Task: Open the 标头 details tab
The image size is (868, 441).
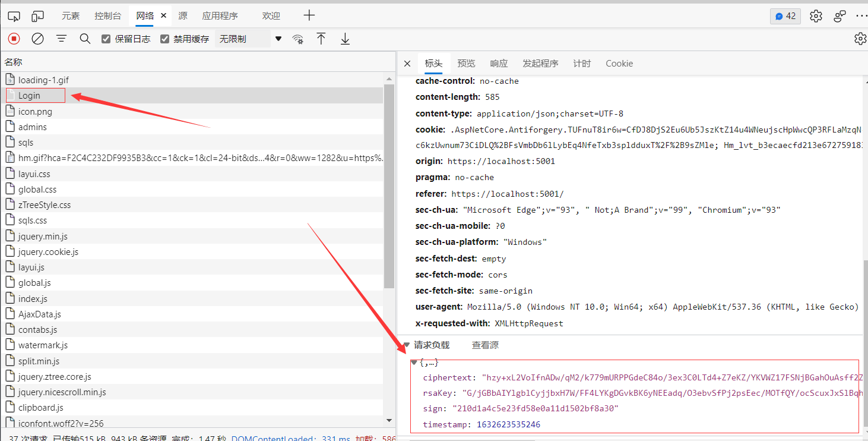Action: [x=433, y=64]
